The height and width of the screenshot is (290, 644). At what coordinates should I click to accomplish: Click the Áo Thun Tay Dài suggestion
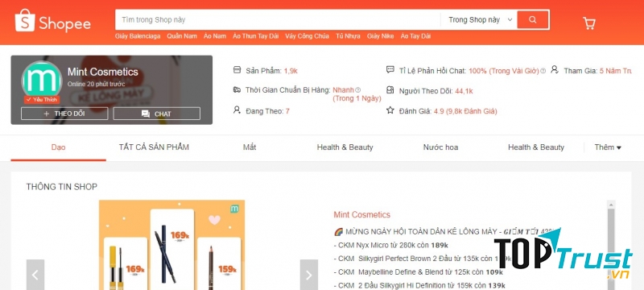pos(255,36)
